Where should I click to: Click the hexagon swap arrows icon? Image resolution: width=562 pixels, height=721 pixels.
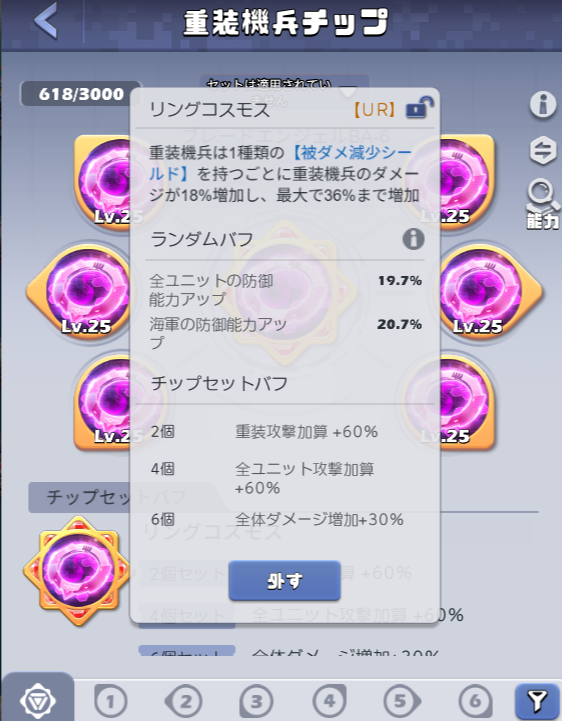[543, 150]
